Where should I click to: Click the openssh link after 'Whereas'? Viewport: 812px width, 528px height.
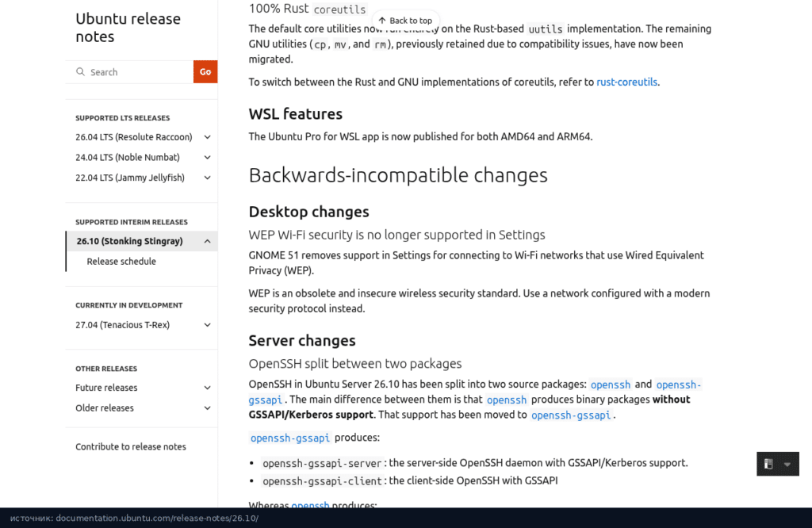[x=310, y=505]
